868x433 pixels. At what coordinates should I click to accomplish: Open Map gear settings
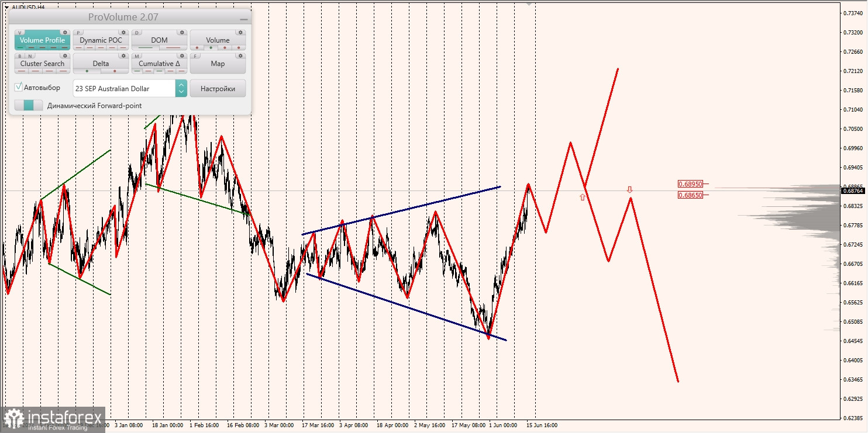point(240,56)
